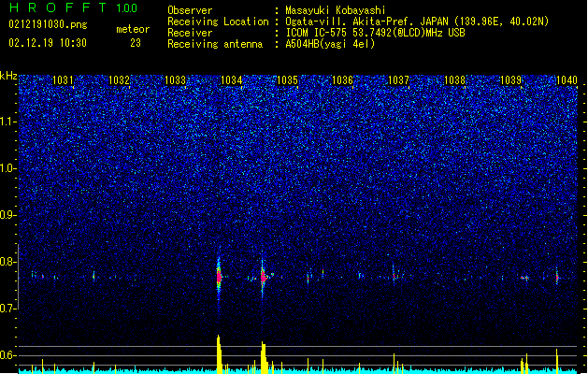Click the tallest yellow power peak after 1033

click(x=220, y=354)
